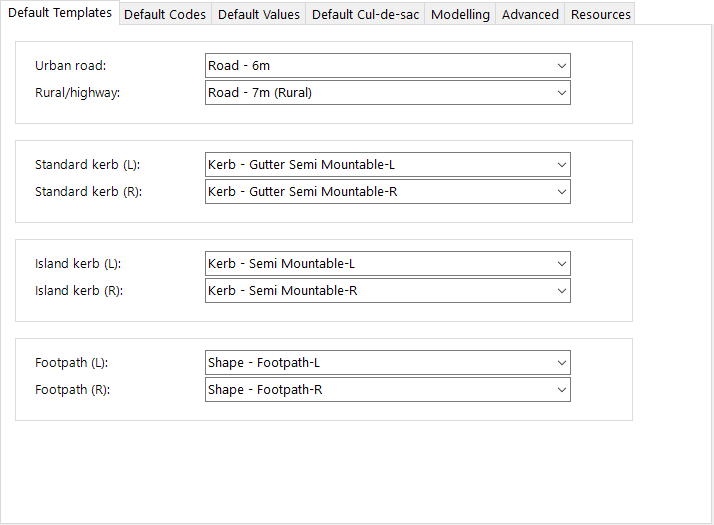Open the Rural/highway template dropdown
Image resolution: width=714 pixels, height=525 pixels.
pos(561,92)
